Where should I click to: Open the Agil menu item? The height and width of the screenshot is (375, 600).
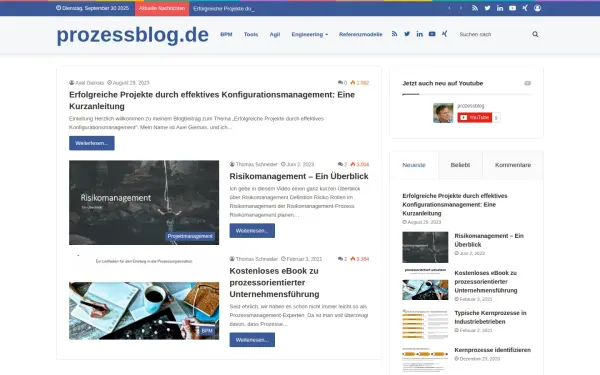[x=275, y=34]
